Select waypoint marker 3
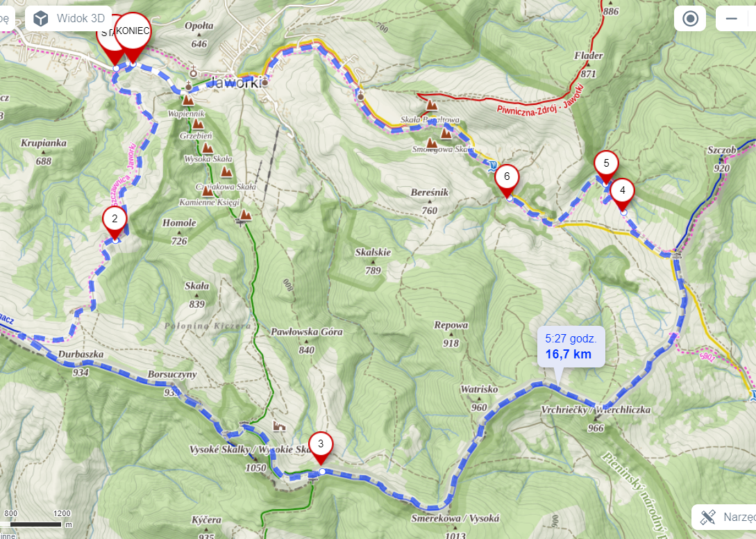756x539 pixels. (321, 448)
